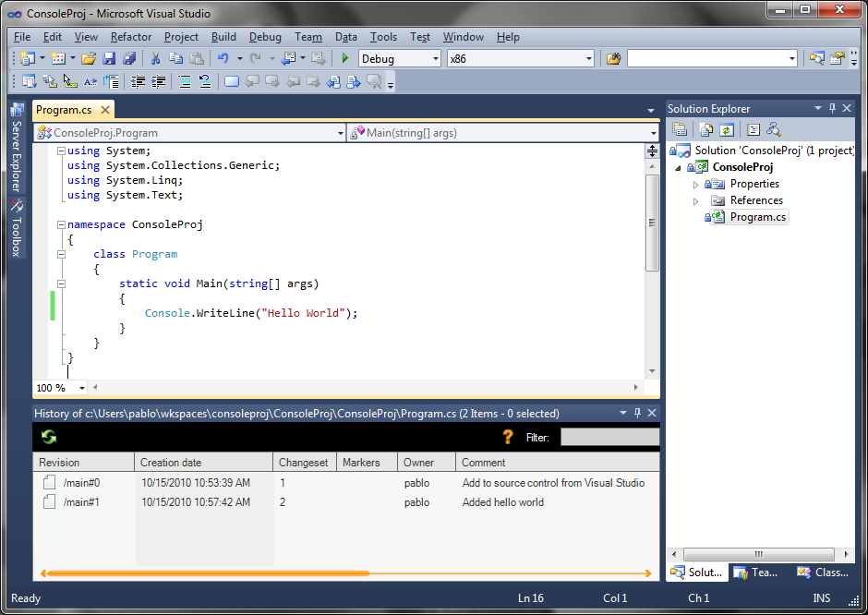The image size is (868, 615).
Task: Open the Properties Window toolbar icon
Action: click(838, 59)
